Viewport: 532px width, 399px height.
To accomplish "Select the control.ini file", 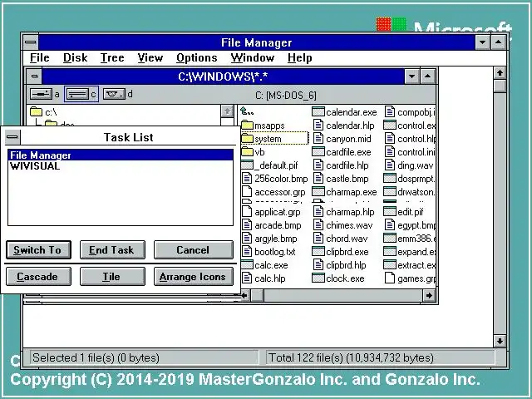I will (x=410, y=152).
